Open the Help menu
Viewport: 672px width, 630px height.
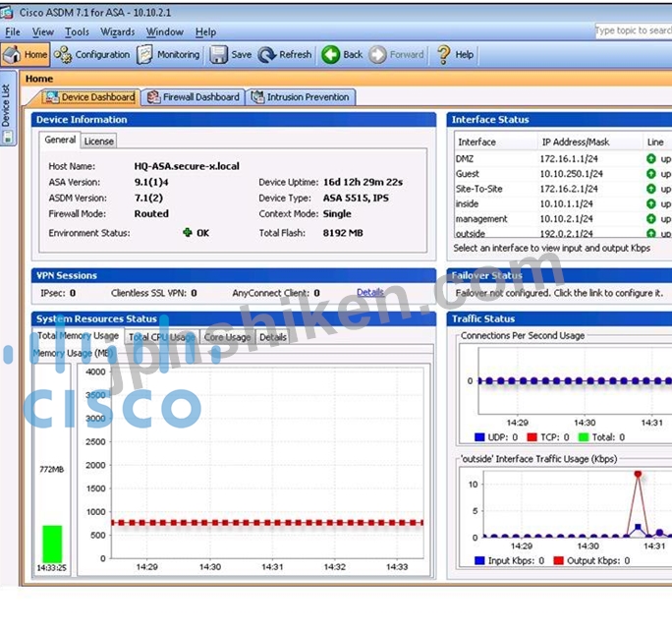pyautogui.click(x=205, y=31)
